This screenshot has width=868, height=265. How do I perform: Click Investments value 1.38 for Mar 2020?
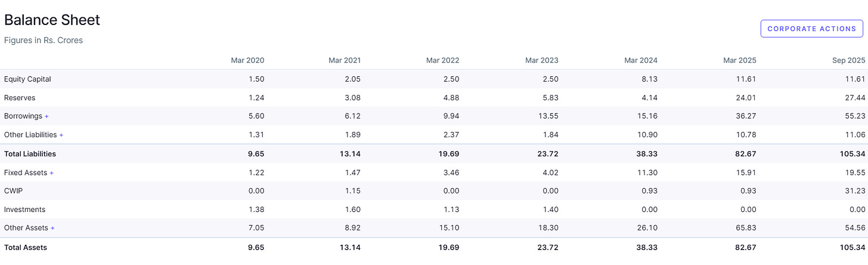tap(256, 209)
